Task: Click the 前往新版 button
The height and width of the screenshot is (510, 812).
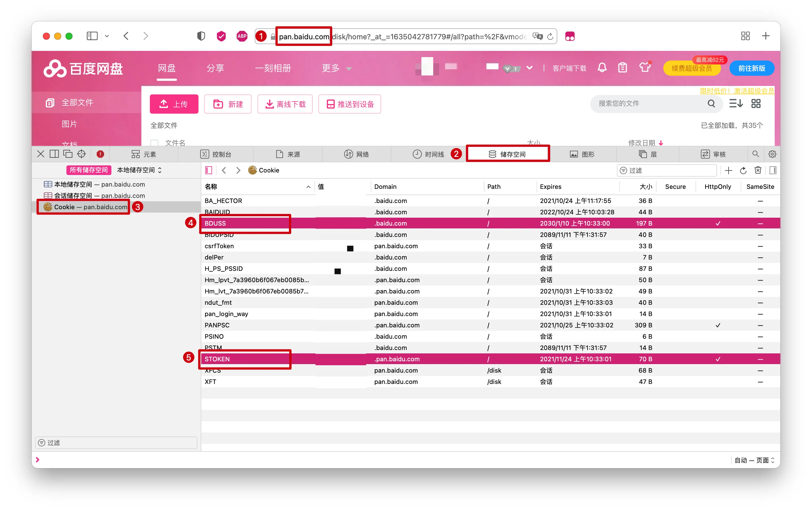Action: coord(752,68)
